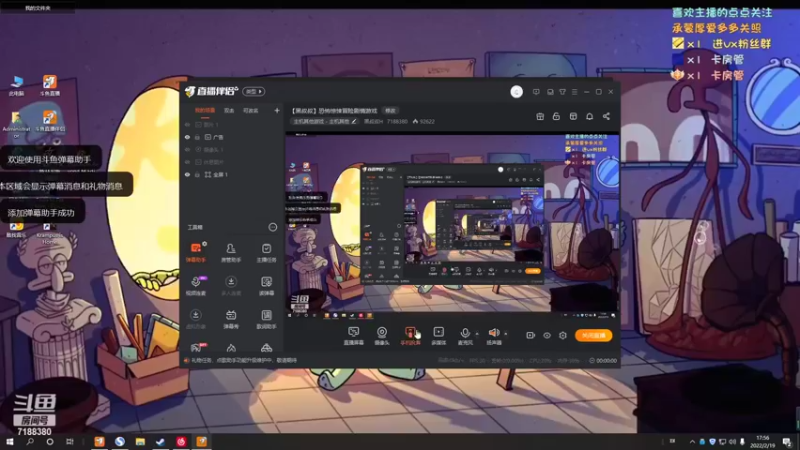
Task: Click the orange 关闭直播 stop-stream button
Action: [593, 335]
